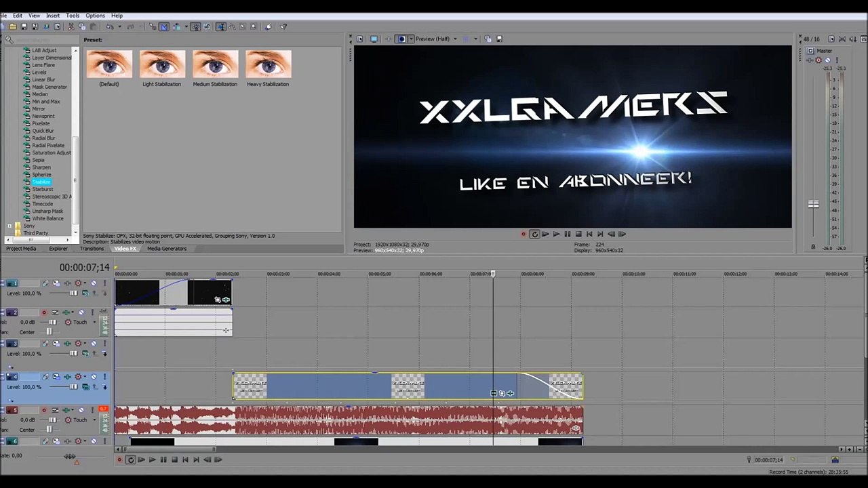
Task: Toggle Loop Playback in timeline transport
Action: click(130, 460)
